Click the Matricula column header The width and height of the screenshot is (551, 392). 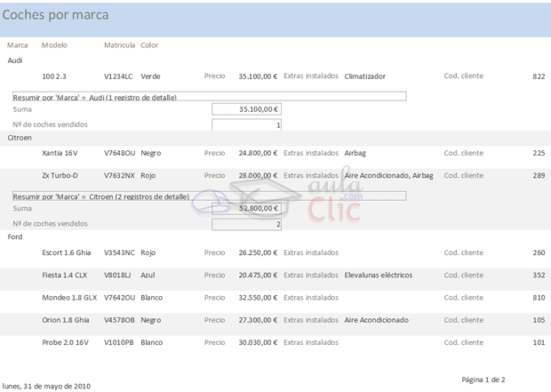tap(119, 45)
